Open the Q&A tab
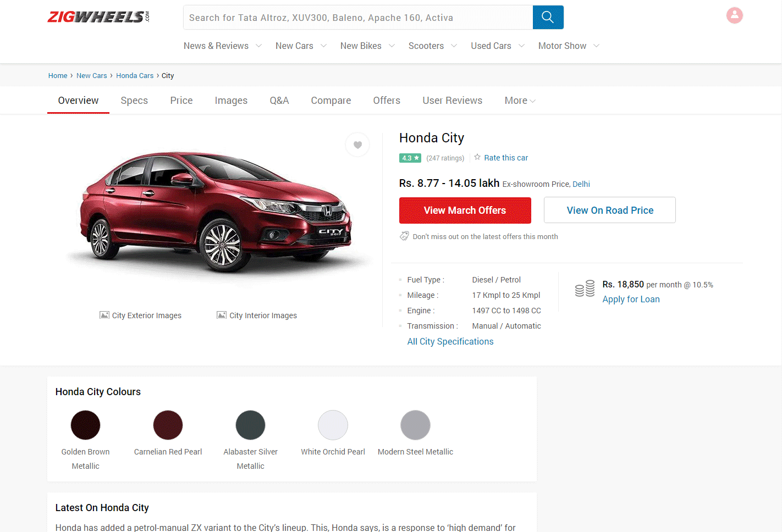Viewport: 782px width, 532px height. pos(279,101)
